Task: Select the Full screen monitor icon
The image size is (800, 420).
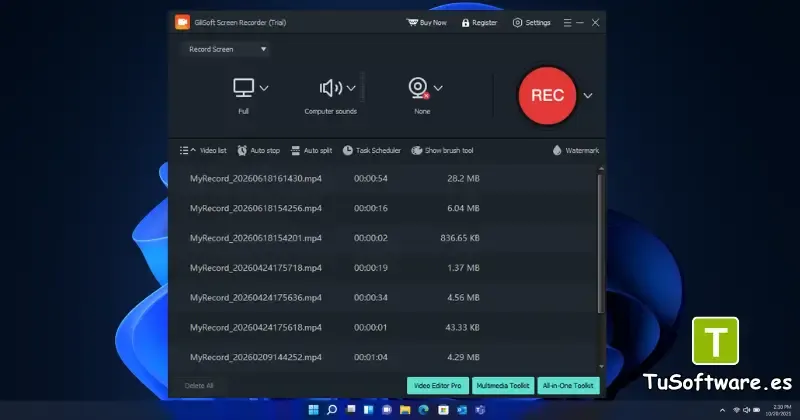Action: [x=243, y=88]
